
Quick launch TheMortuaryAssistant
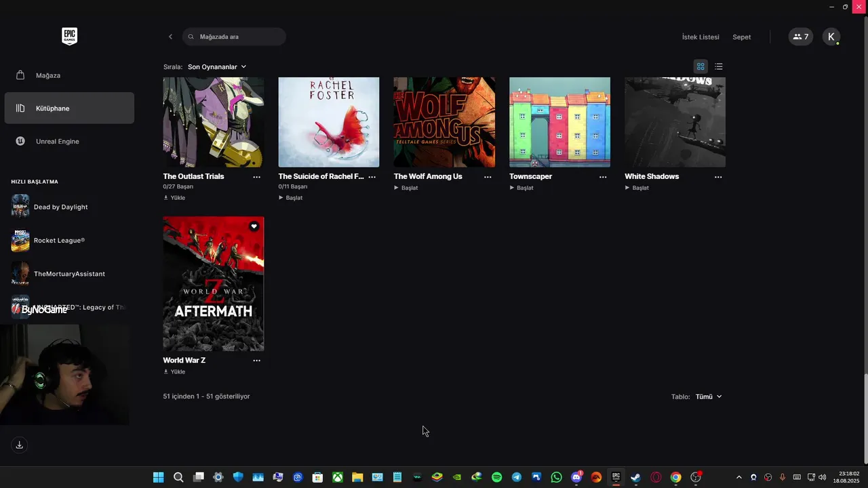pos(68,274)
